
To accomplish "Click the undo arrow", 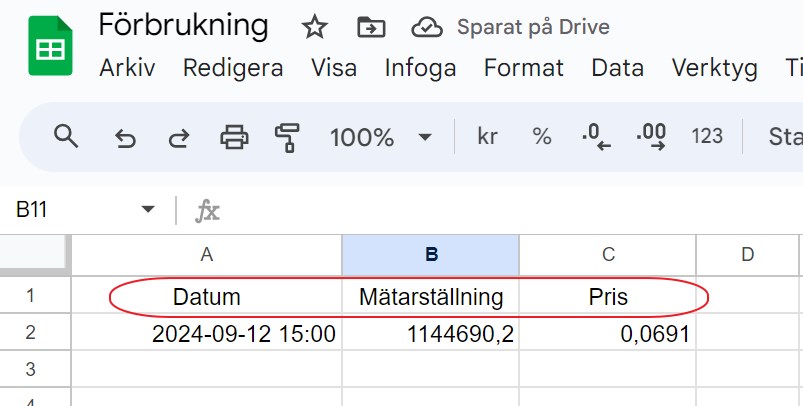I will click(125, 137).
